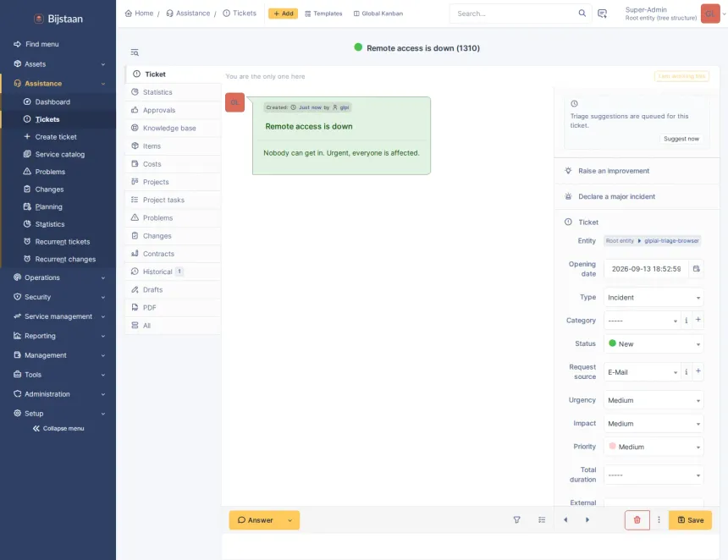
Task: Switch to the Statistics tab
Action: (173, 92)
